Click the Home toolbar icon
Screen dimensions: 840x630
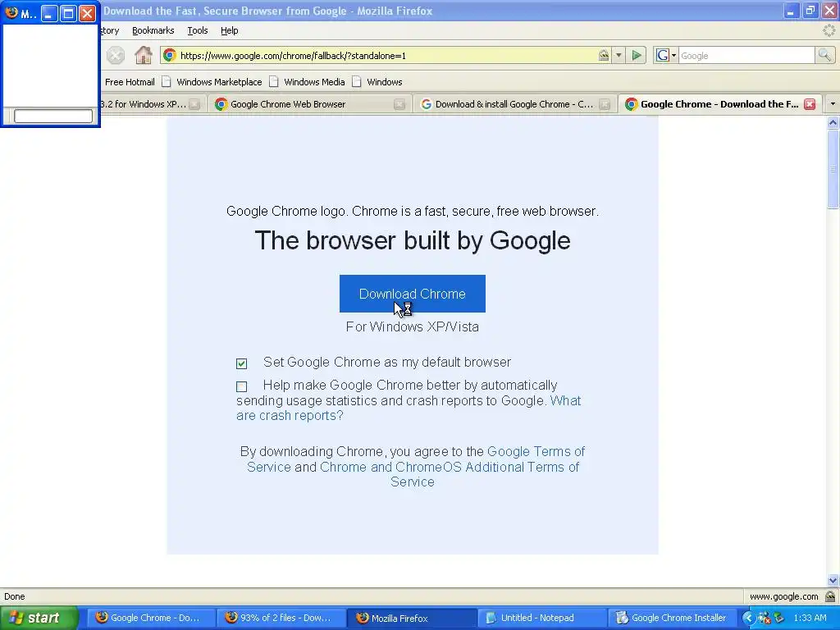pos(143,55)
